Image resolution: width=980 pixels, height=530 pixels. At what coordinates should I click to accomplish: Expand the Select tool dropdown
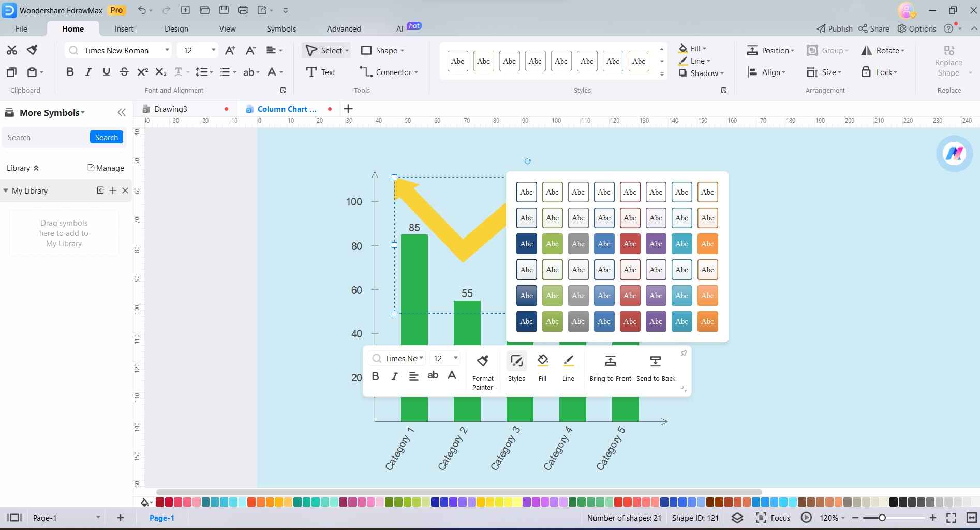click(x=347, y=51)
